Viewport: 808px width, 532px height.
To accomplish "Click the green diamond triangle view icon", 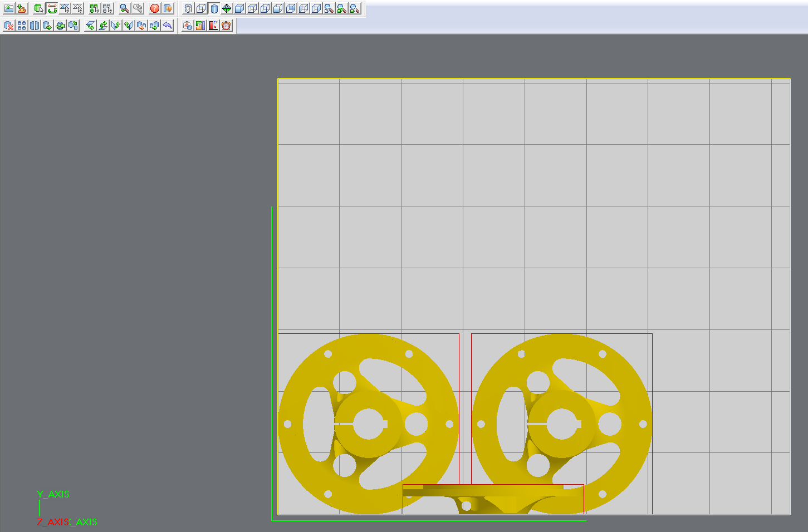I will (227, 8).
